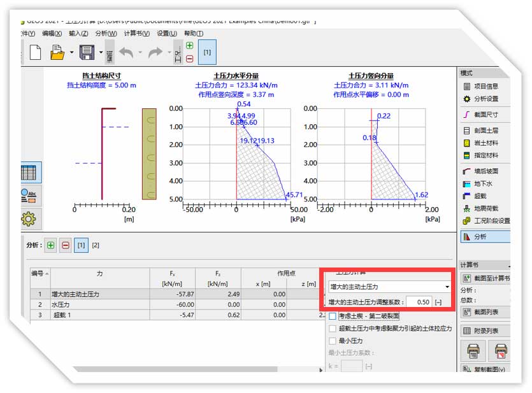The image size is (532, 393).
Task: Click the adjustment coefficient field showing 0.50
Action: [419, 302]
